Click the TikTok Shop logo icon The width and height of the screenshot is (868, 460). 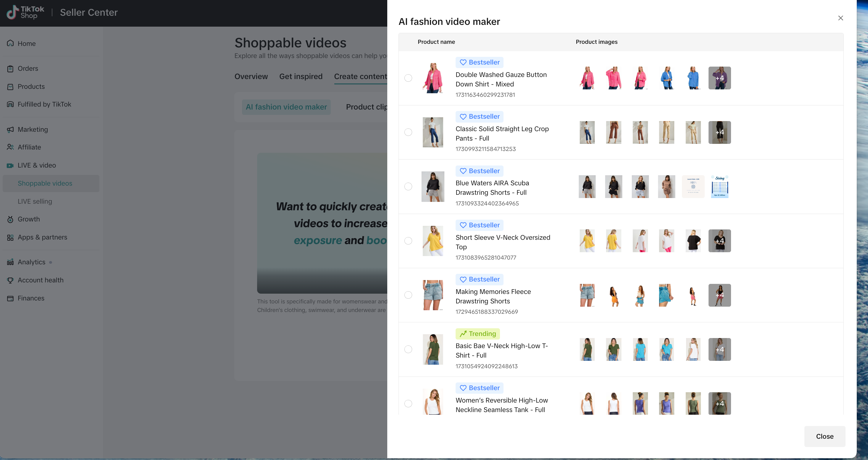click(12, 12)
